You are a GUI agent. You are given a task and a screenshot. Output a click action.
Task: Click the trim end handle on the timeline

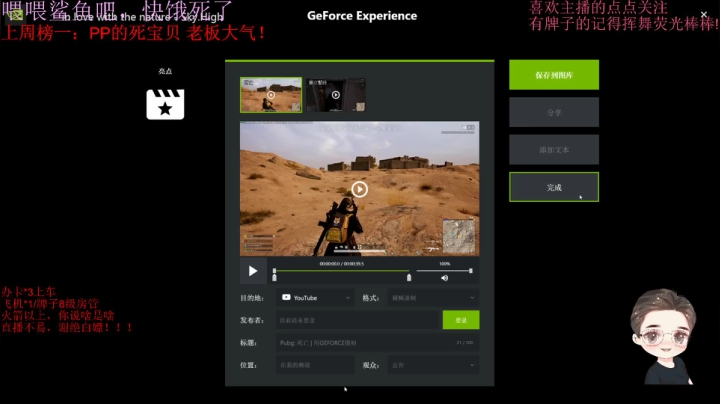pos(409,278)
